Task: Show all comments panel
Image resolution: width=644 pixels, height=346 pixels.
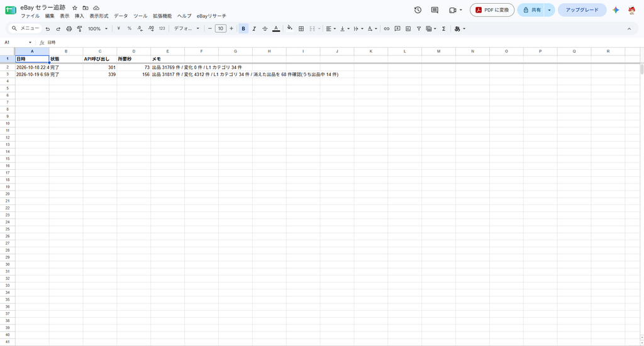Action: [435, 10]
